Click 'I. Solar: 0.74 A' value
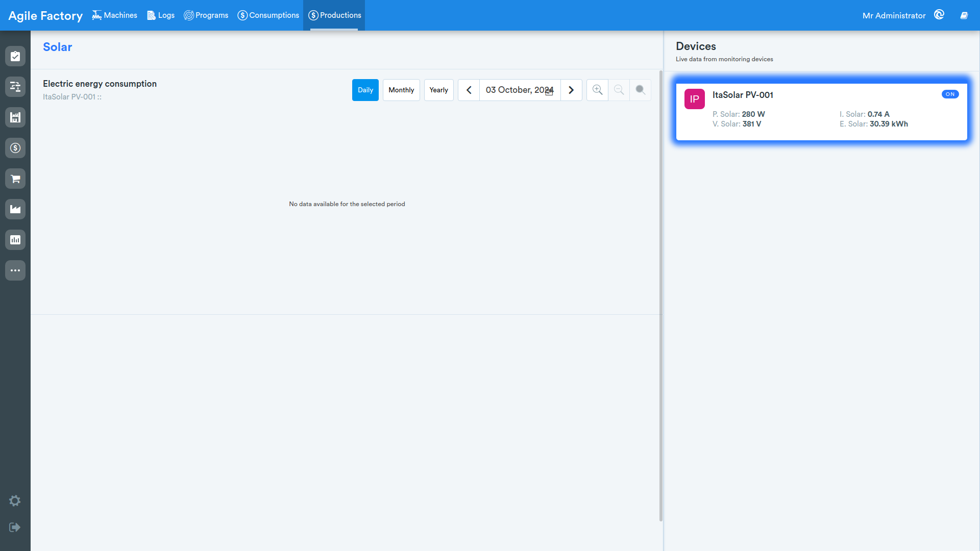Screen dimensions: 980x551 click(x=864, y=114)
